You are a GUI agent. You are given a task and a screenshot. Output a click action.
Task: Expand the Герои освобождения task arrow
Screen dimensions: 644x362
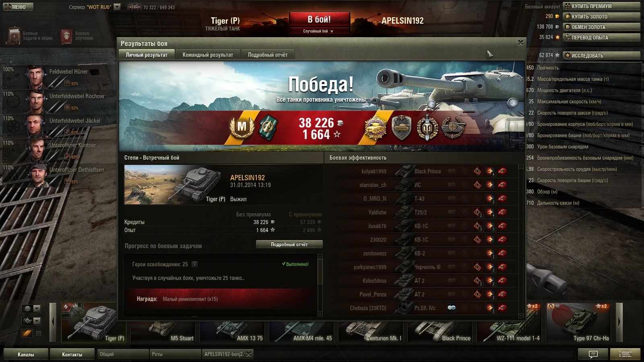coord(194,264)
